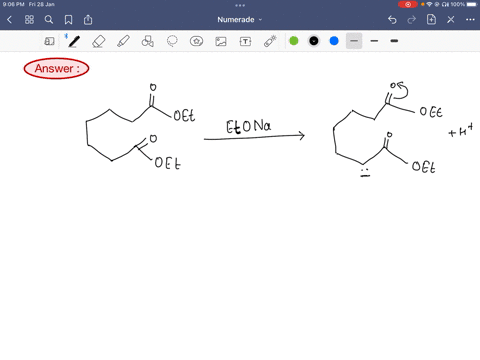480x360 pixels.
Task: Select the Image insert tool
Action: [x=221, y=41]
